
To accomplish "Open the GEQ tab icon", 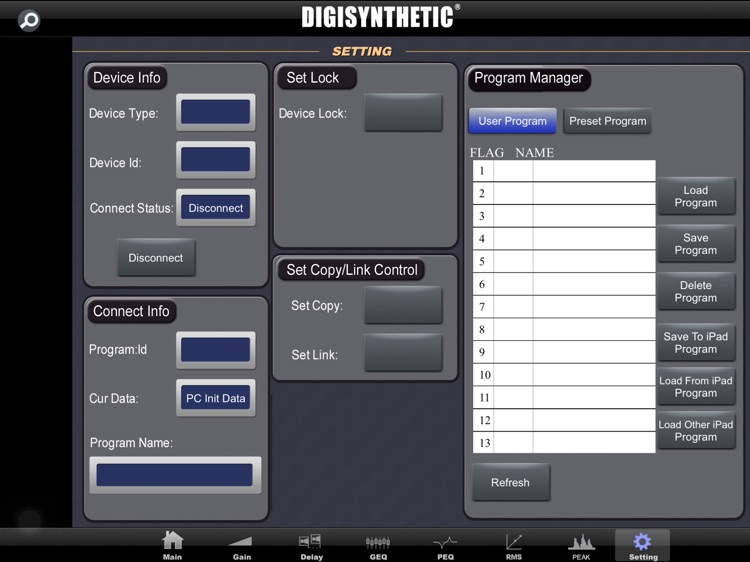I will (x=378, y=546).
